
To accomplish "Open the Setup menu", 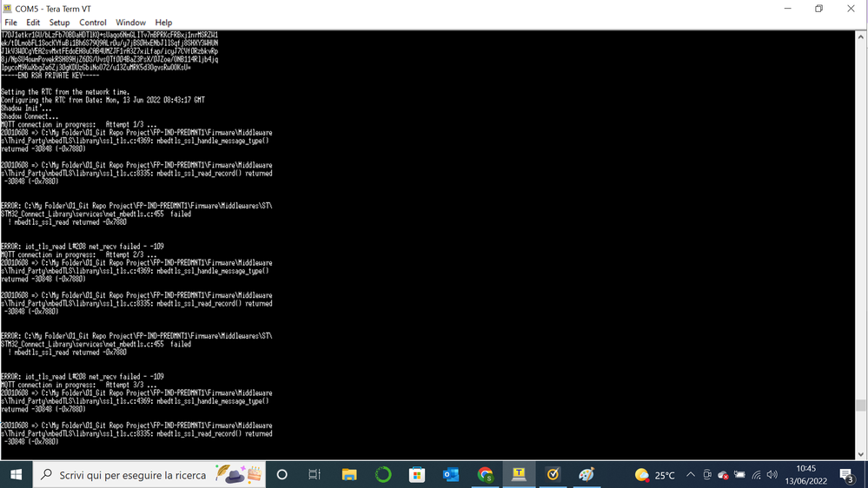I will [59, 23].
